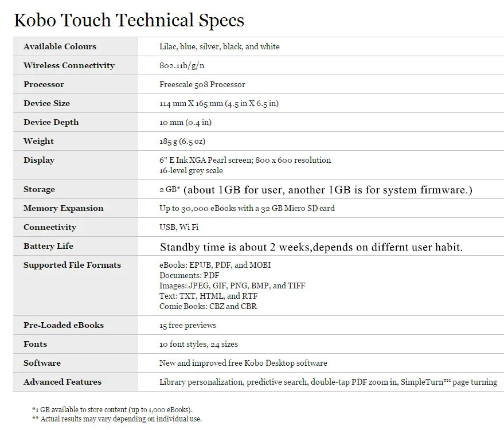Select the Display row label
504x430 pixels.
(x=39, y=160)
